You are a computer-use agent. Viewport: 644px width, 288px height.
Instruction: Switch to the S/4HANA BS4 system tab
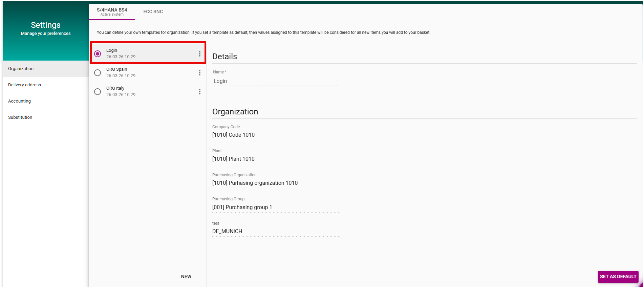point(112,12)
